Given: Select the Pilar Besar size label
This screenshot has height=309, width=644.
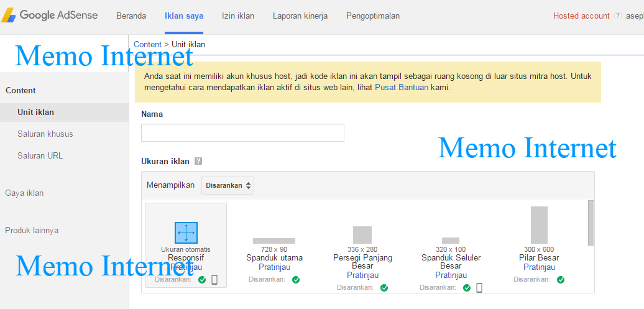Looking at the screenshot, I should click(x=539, y=258).
